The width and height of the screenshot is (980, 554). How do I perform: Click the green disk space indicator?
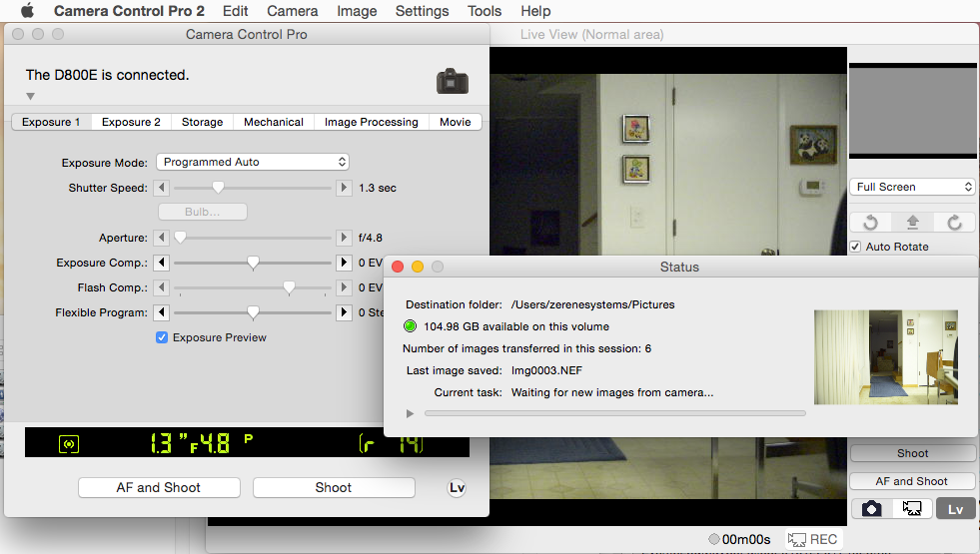[x=410, y=326]
